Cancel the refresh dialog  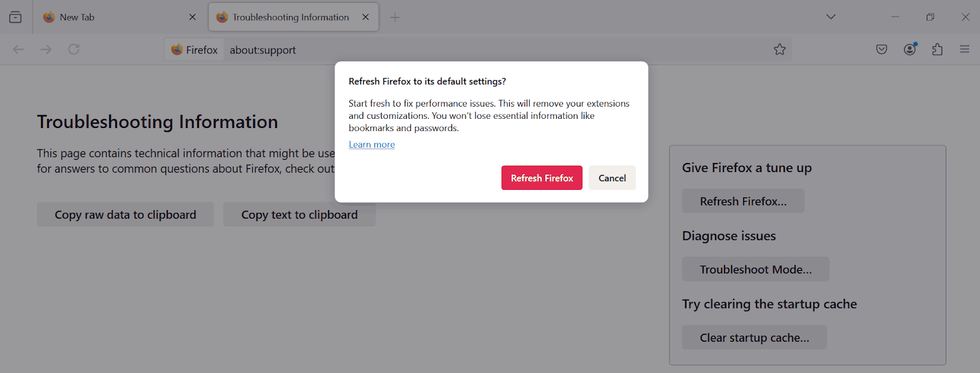coord(611,178)
